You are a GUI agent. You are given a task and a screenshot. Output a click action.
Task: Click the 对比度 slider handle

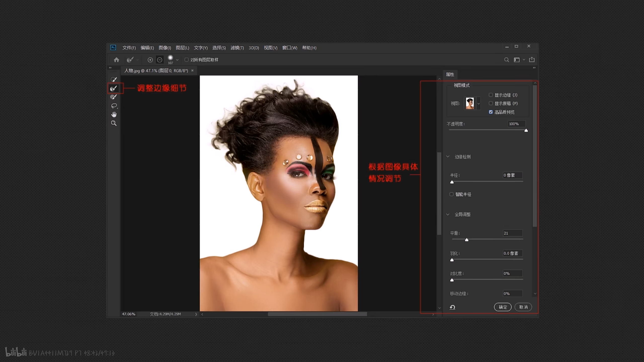coord(452,280)
